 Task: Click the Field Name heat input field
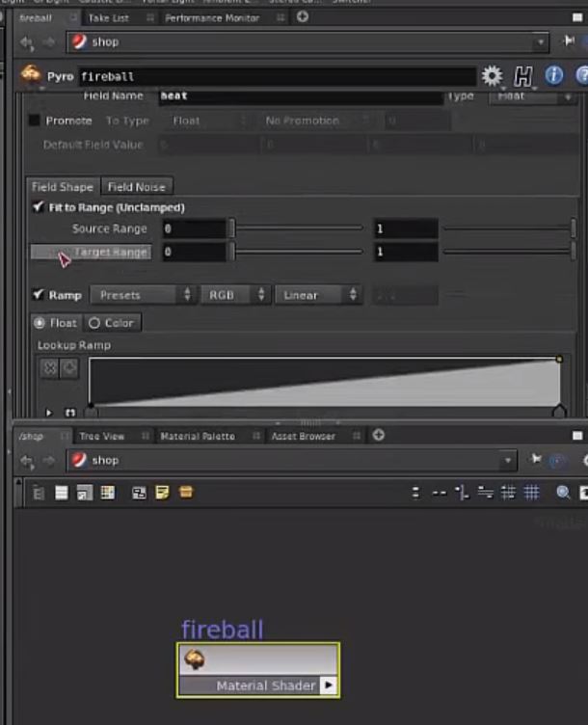(x=301, y=96)
